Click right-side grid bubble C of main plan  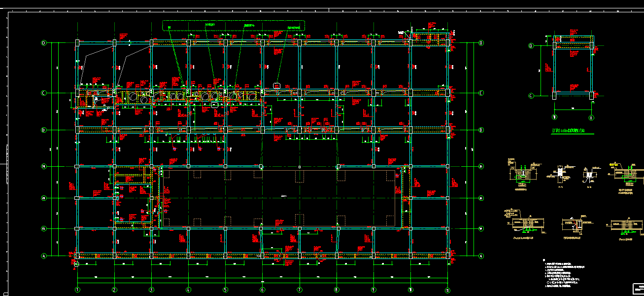click(x=481, y=93)
